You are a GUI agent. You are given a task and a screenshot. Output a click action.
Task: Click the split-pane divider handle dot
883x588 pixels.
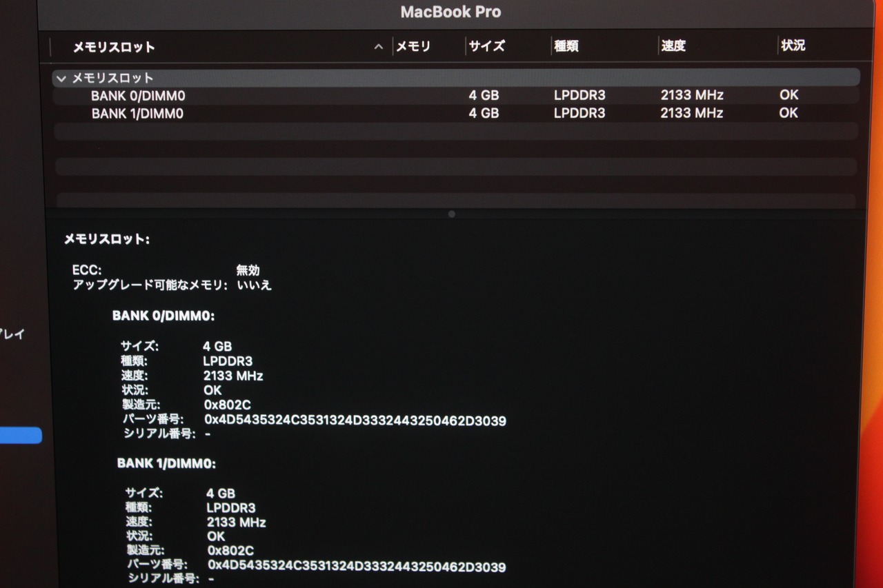tap(452, 214)
